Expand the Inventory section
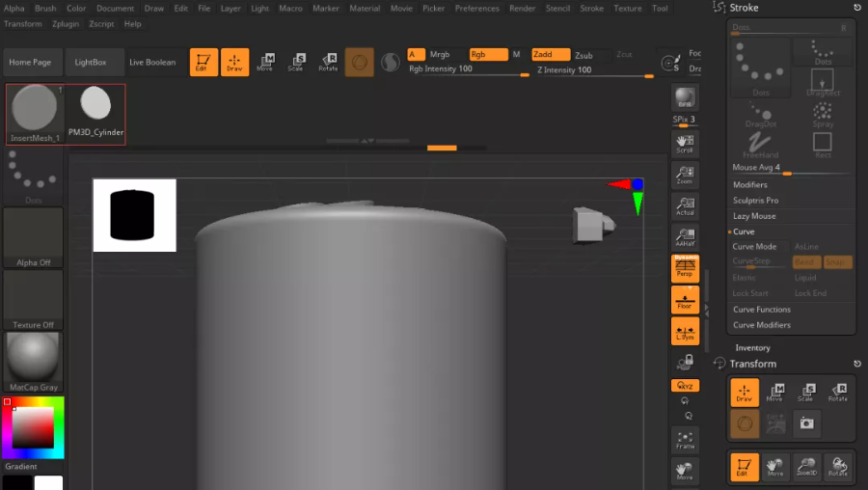 752,347
